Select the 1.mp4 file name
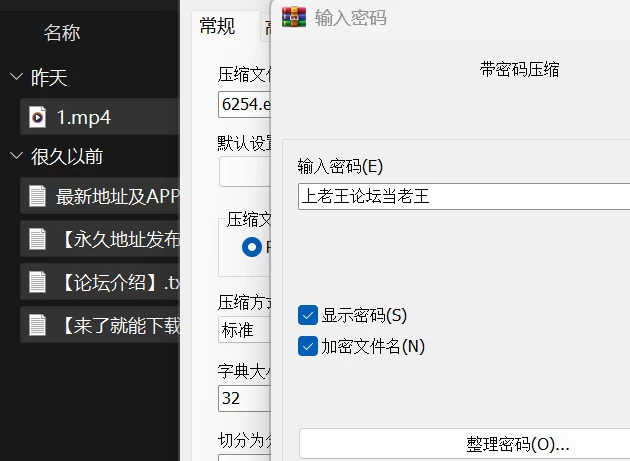The width and height of the screenshot is (630, 461). point(84,117)
